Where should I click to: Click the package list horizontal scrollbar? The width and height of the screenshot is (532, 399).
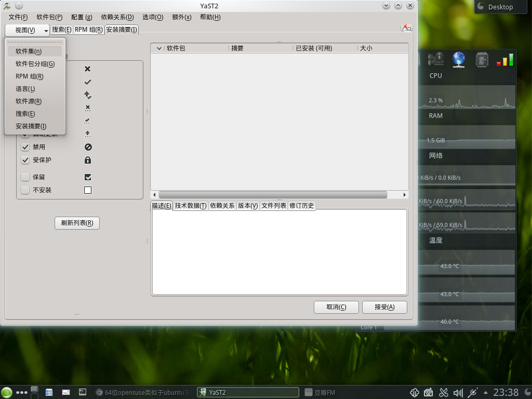tap(273, 195)
